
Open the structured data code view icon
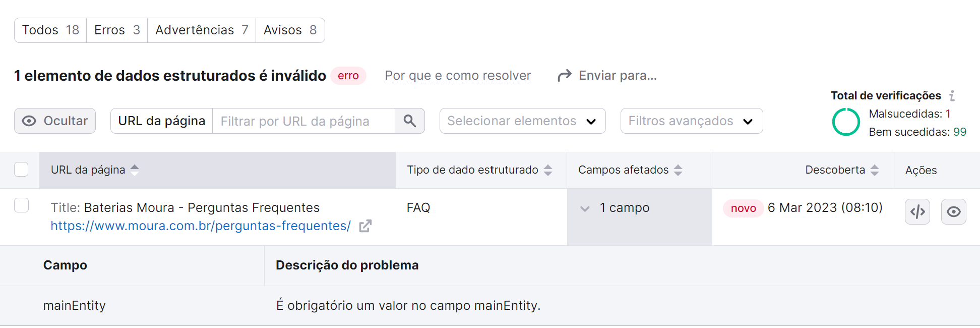tap(917, 212)
